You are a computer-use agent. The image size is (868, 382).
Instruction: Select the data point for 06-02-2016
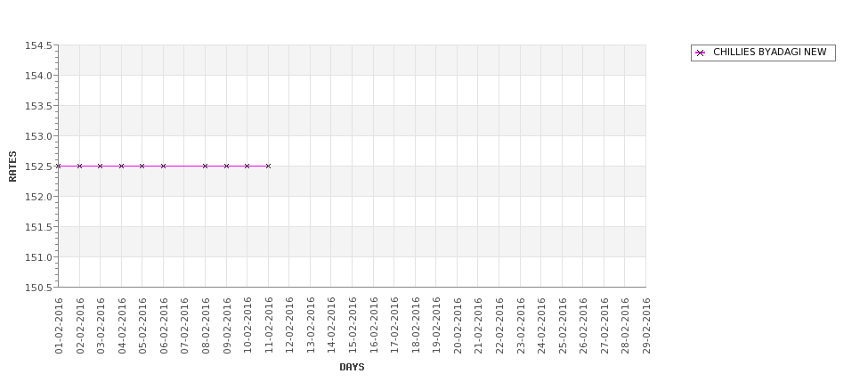163,167
